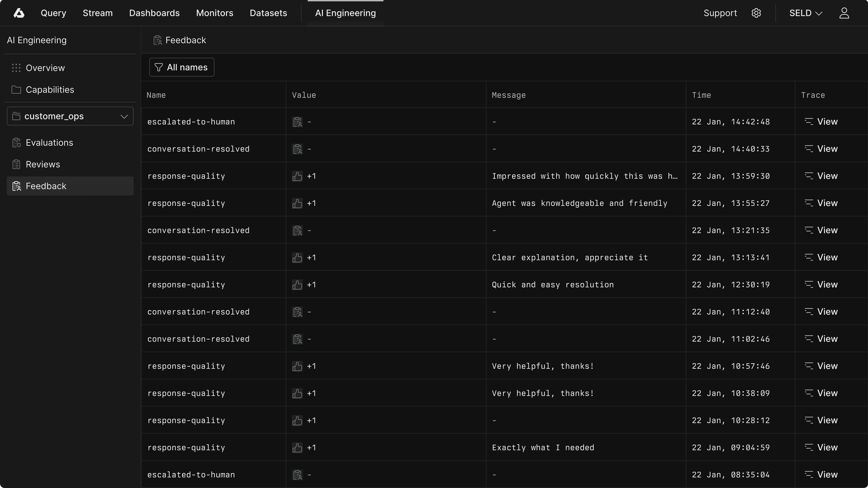View trace for the 13:59:30 row

point(821,176)
